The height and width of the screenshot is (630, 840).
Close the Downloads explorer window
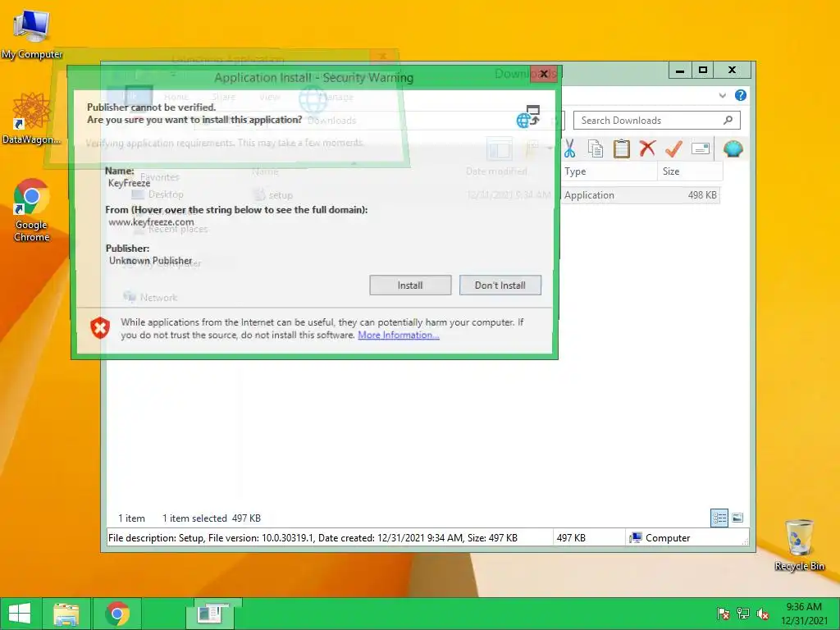click(x=733, y=71)
